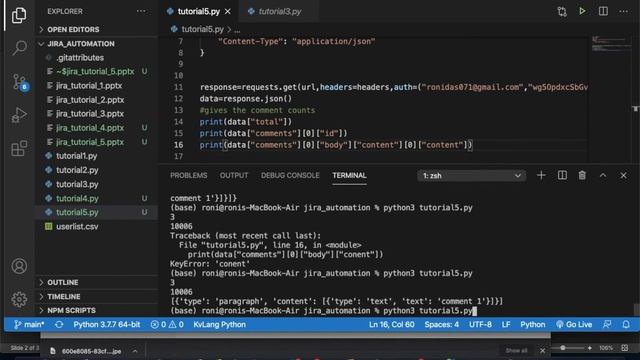Viewport: 640px width, 360px height.
Task: Open terminal selector dropdown 1: zsh
Action: click(471, 176)
